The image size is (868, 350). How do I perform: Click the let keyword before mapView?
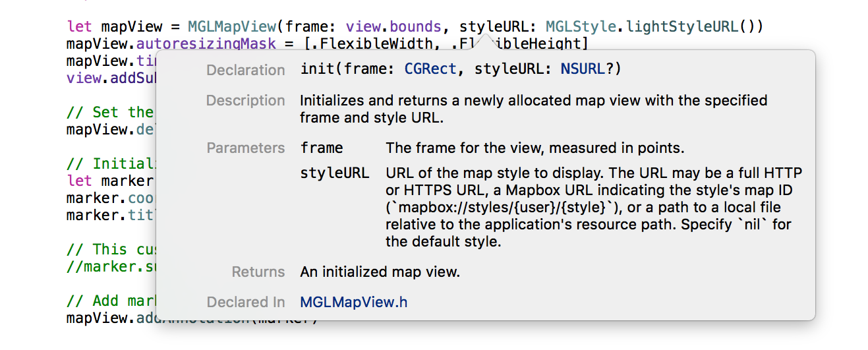click(79, 27)
